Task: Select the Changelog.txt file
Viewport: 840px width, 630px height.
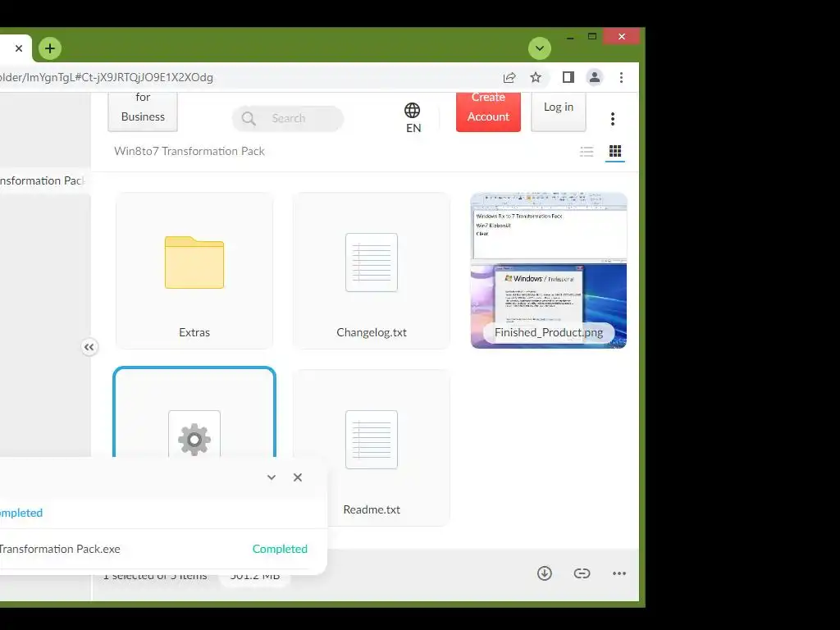Action: pos(372,271)
